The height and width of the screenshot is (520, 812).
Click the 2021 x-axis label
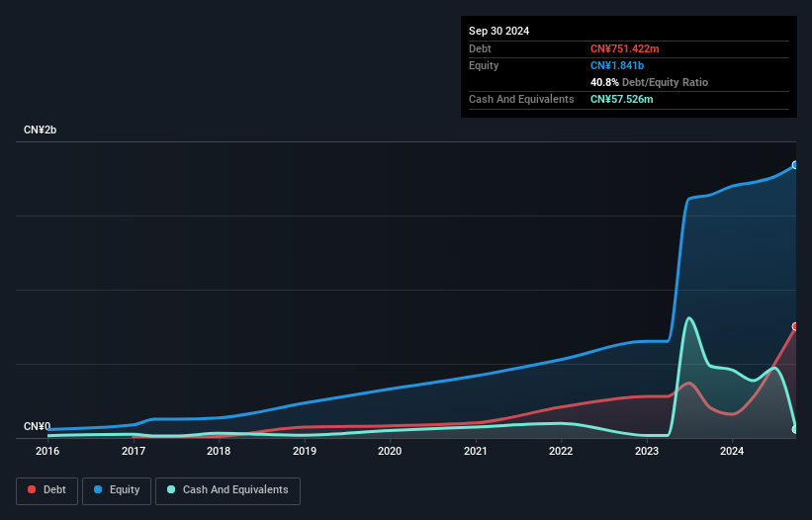point(476,451)
